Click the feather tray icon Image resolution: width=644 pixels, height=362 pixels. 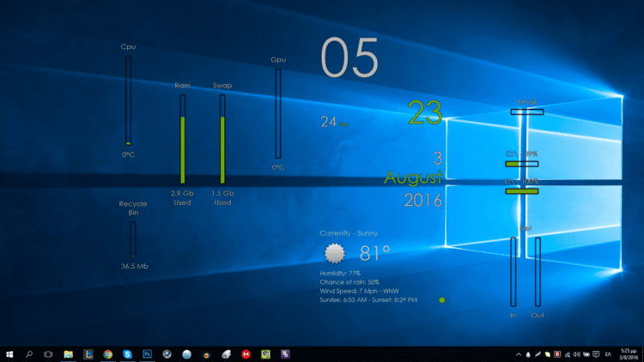tap(538, 354)
